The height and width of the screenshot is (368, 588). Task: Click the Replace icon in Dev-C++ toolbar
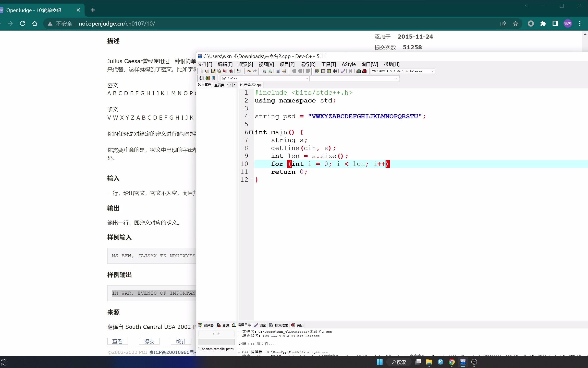click(270, 71)
